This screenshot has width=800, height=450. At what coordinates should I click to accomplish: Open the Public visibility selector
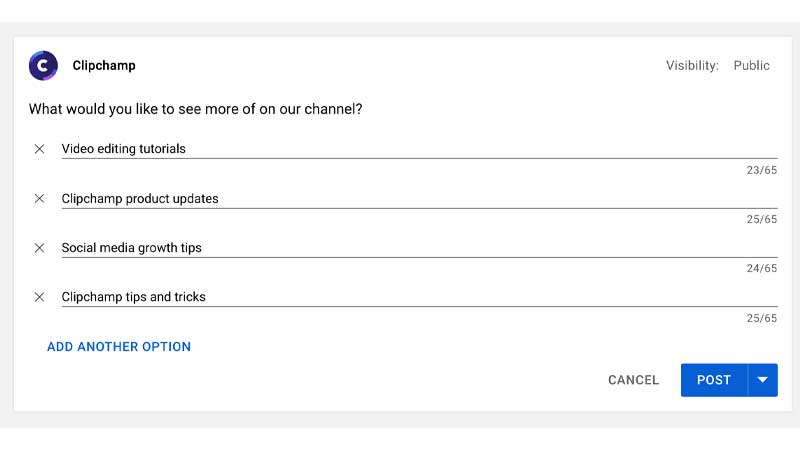(751, 65)
